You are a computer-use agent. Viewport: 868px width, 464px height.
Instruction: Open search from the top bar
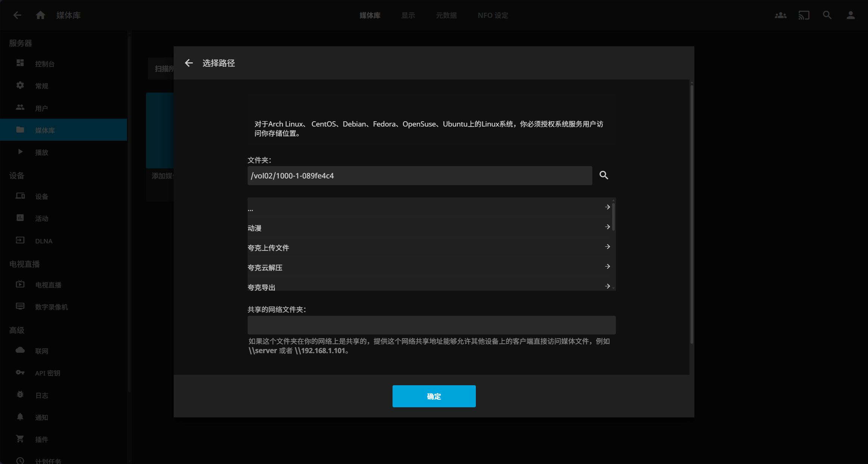827,15
